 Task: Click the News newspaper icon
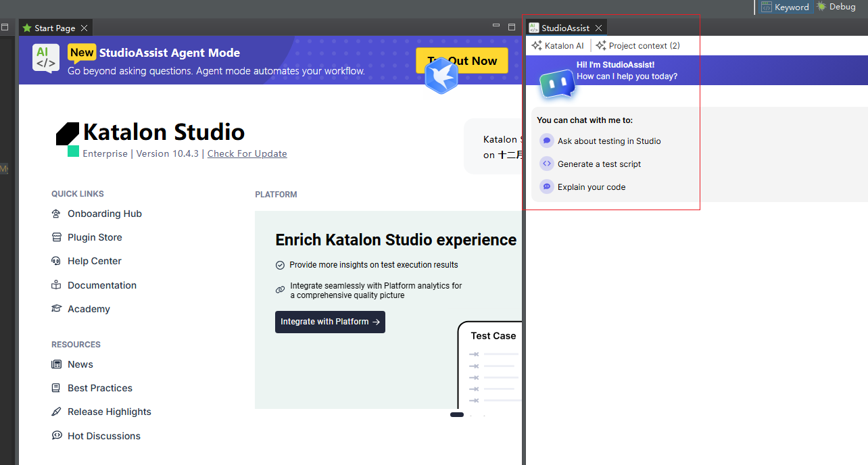56,364
